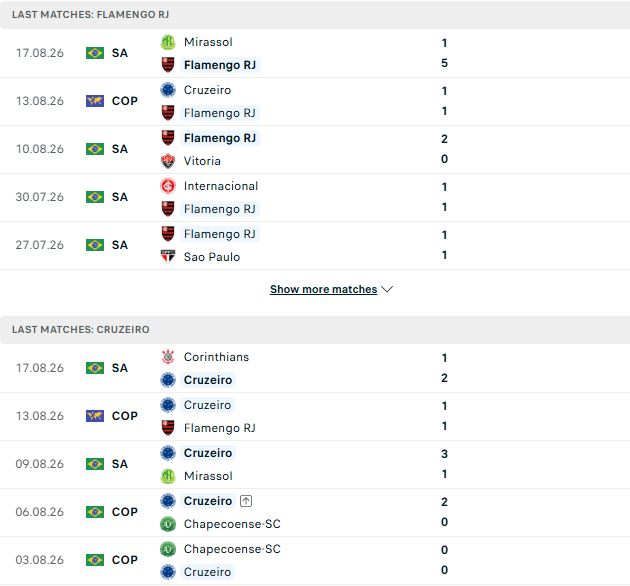This screenshot has height=586, width=630.
Task: Open Internacional team name
Action: [221, 186]
